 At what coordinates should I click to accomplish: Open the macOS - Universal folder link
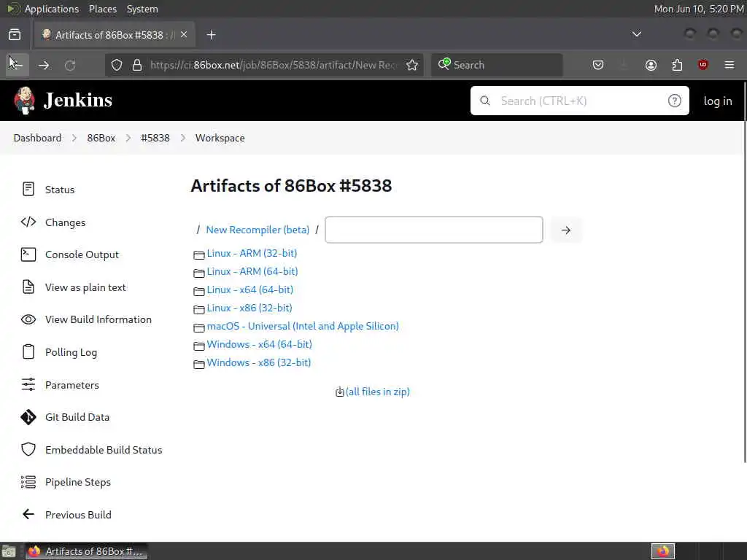tap(303, 326)
